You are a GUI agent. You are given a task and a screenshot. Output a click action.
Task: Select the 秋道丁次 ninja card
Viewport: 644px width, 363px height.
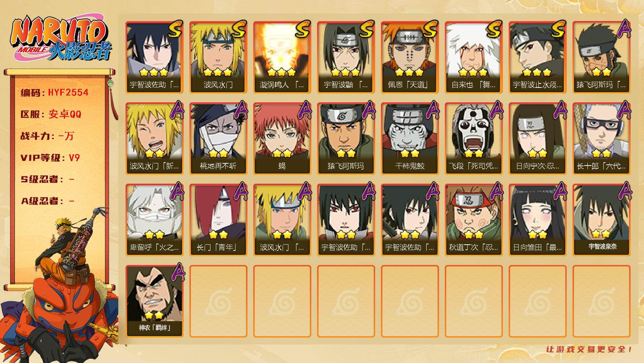(473, 220)
